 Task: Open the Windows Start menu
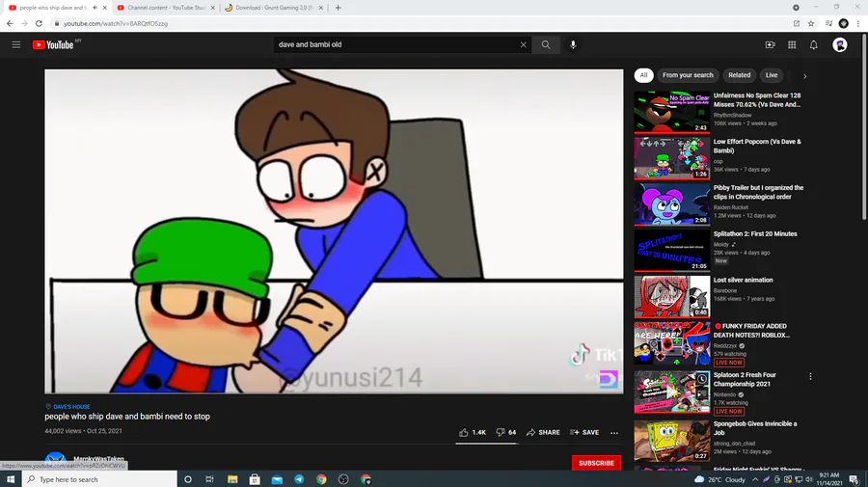click(x=11, y=479)
